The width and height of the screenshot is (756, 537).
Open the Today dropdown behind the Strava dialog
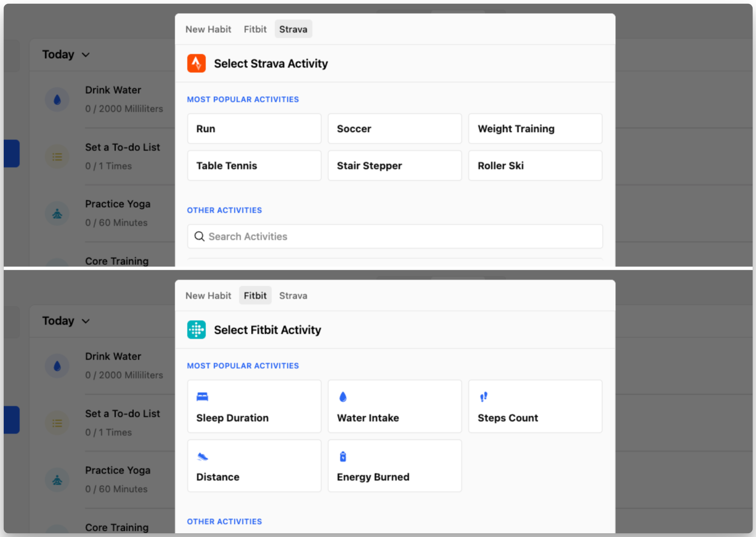coord(66,55)
